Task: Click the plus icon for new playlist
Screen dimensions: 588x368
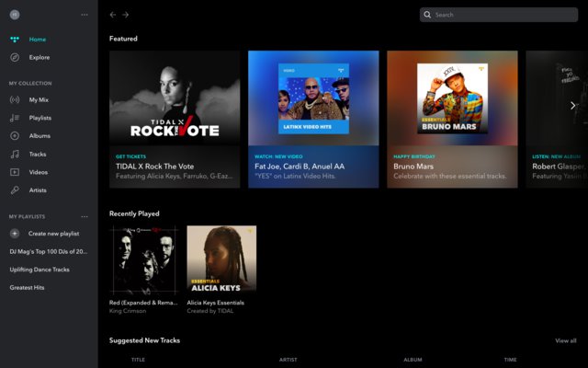Action: pos(15,234)
